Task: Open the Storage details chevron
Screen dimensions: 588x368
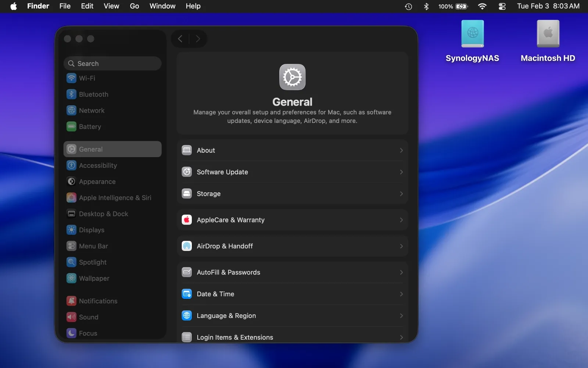Action: pyautogui.click(x=401, y=194)
